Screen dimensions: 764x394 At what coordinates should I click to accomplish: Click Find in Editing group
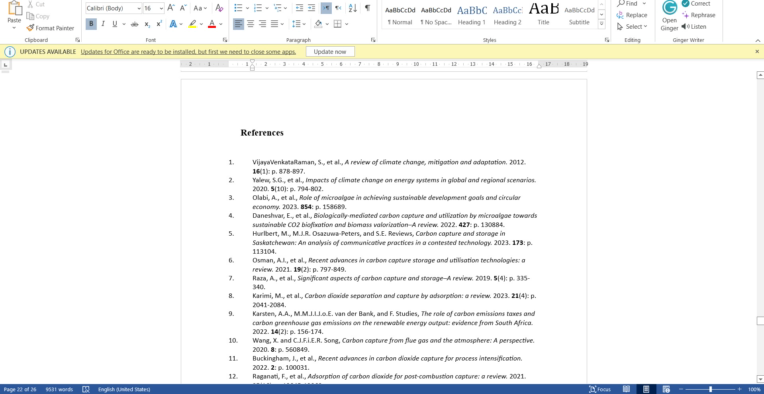pyautogui.click(x=632, y=3)
